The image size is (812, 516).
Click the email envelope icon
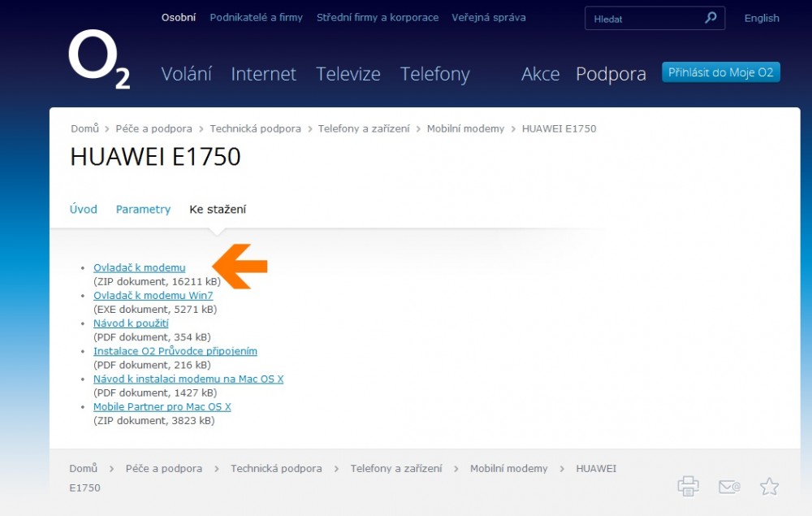click(729, 486)
